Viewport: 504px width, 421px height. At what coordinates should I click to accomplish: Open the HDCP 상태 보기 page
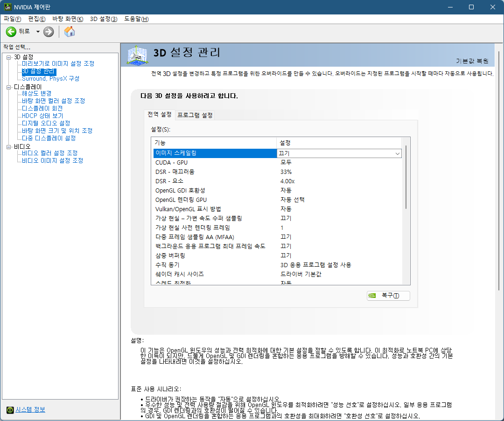pyautogui.click(x=42, y=116)
